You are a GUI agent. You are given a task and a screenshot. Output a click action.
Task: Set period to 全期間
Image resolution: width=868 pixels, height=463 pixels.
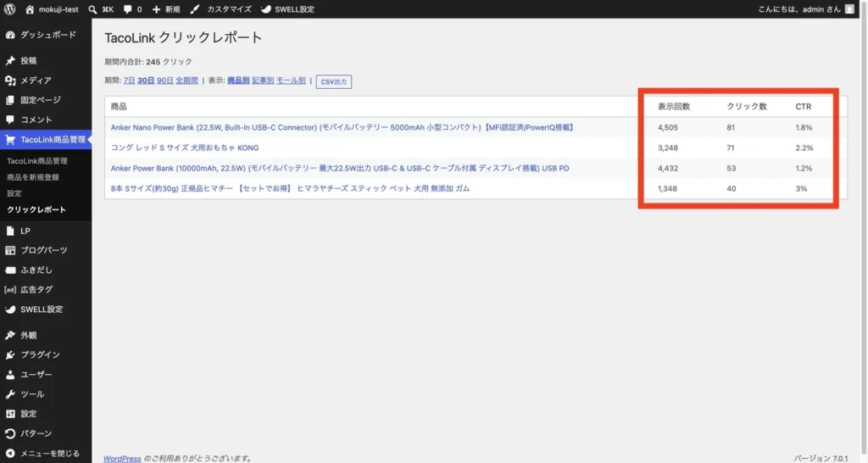tap(186, 81)
